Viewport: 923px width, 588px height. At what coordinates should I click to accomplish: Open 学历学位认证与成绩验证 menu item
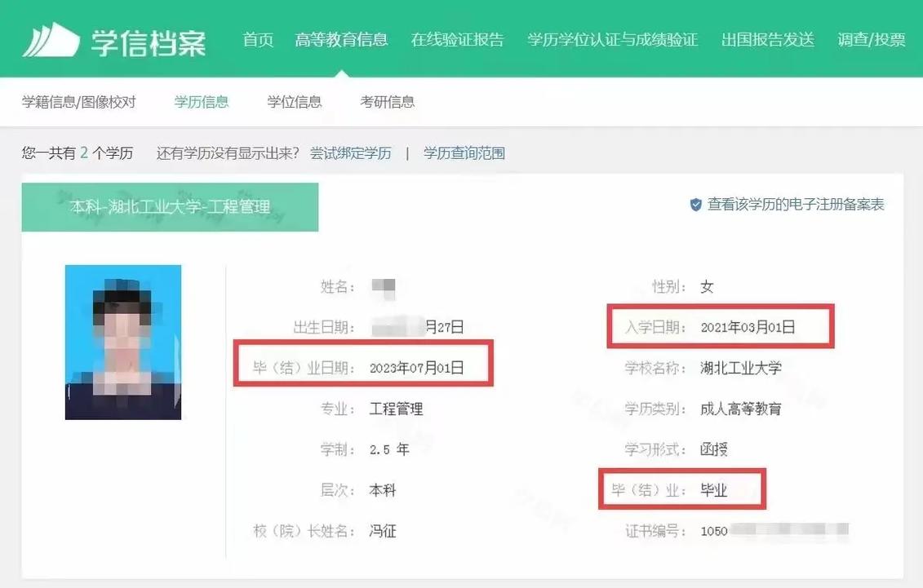pyautogui.click(x=612, y=39)
